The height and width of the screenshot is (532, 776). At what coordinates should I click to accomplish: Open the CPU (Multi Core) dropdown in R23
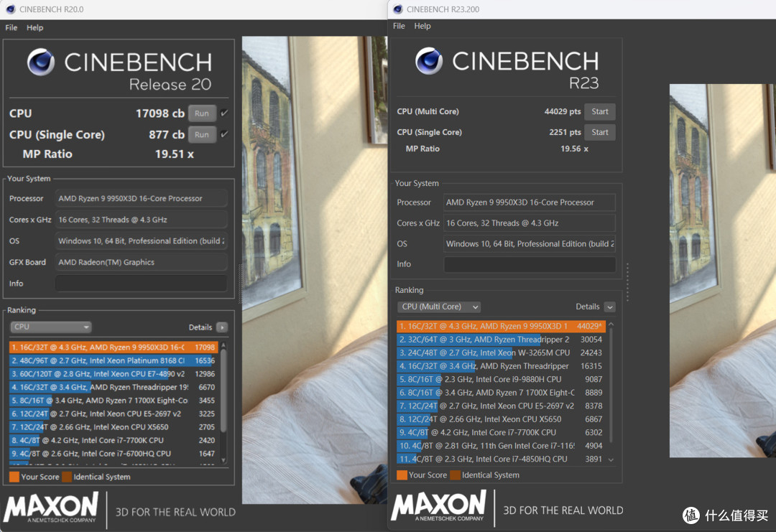coord(439,307)
